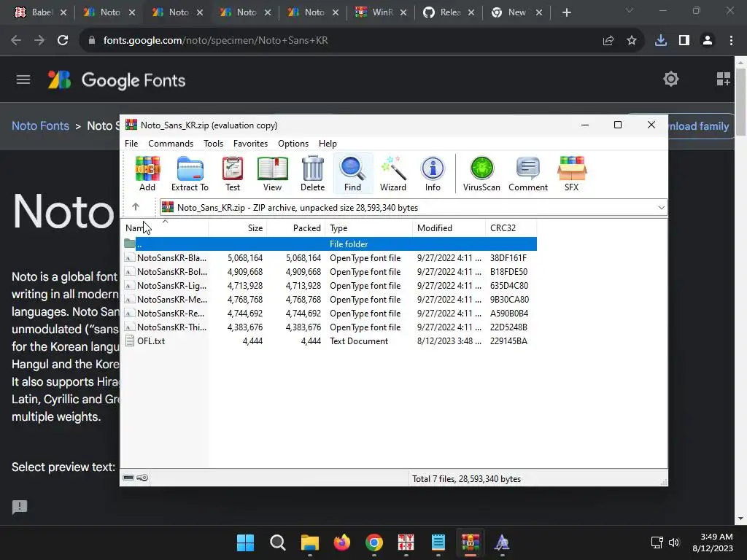Open Windows Start menu

click(x=245, y=542)
